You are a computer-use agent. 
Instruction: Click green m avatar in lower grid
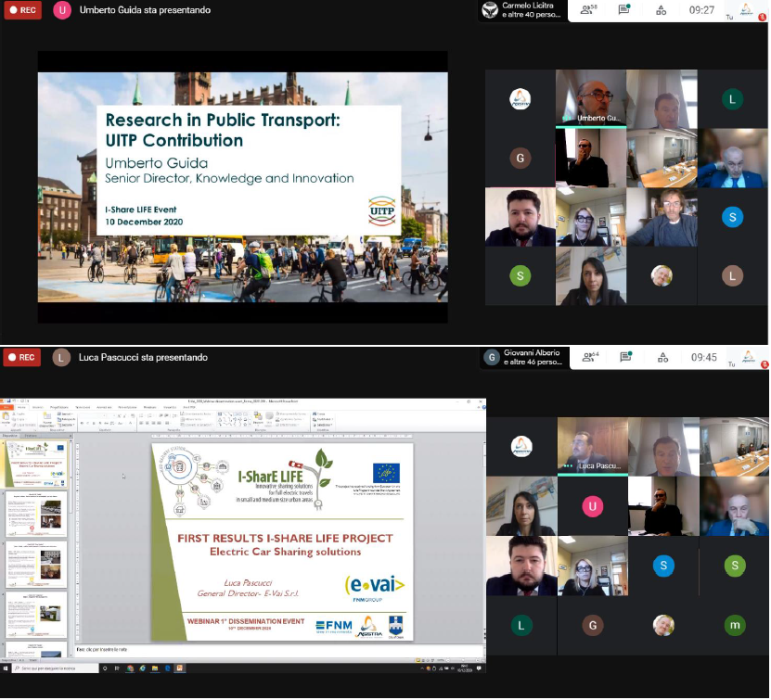click(x=735, y=625)
